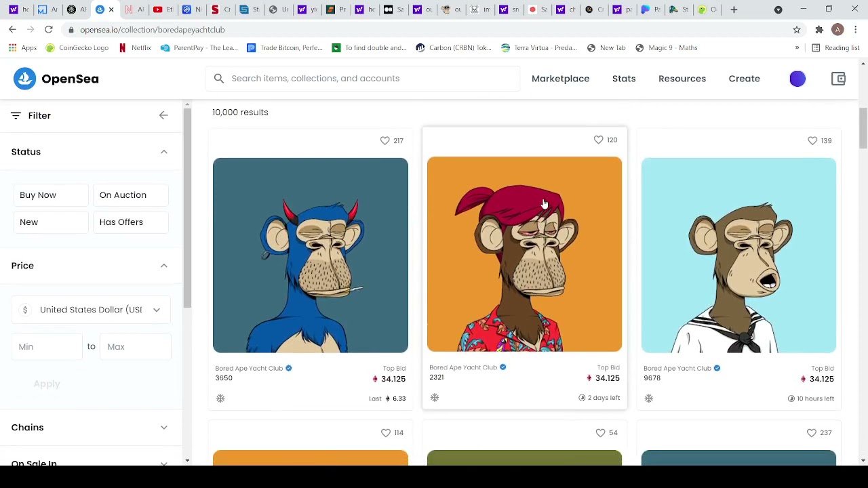Expand the Chains section
Image resolution: width=868 pixels, height=488 pixels.
(163, 428)
